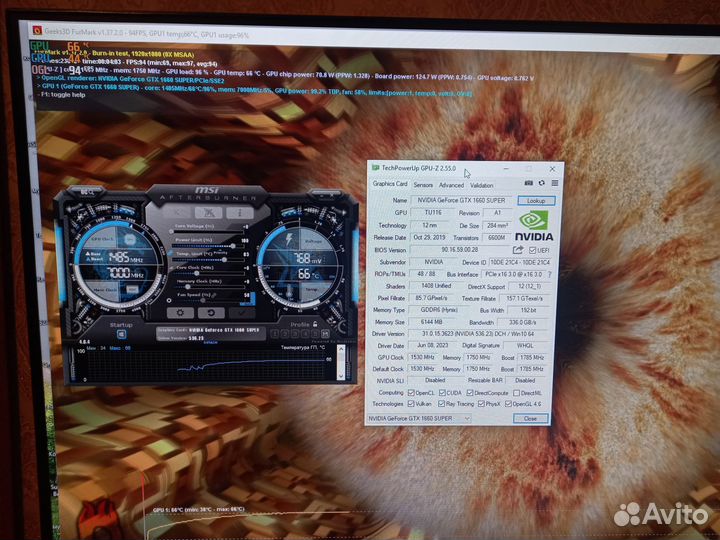Click the Afterburner save profile icon
This screenshot has height=540, width=720.
pyautogui.click(x=326, y=334)
